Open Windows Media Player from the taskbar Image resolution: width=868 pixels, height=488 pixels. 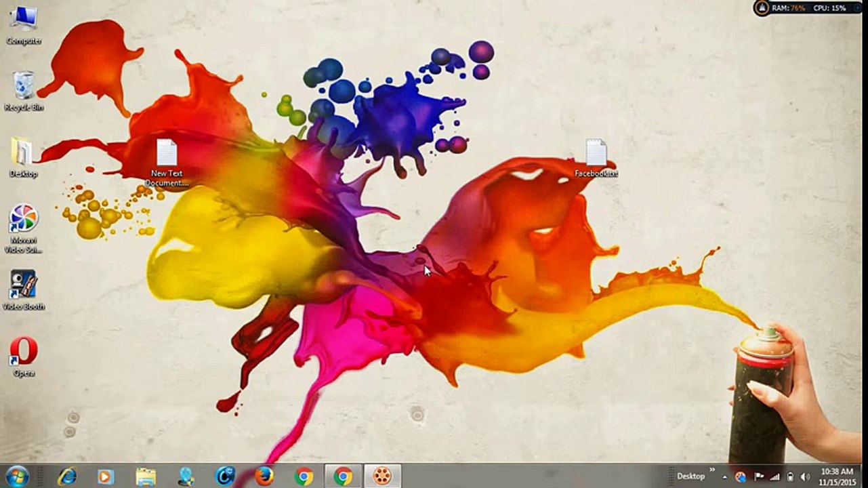[x=106, y=476]
